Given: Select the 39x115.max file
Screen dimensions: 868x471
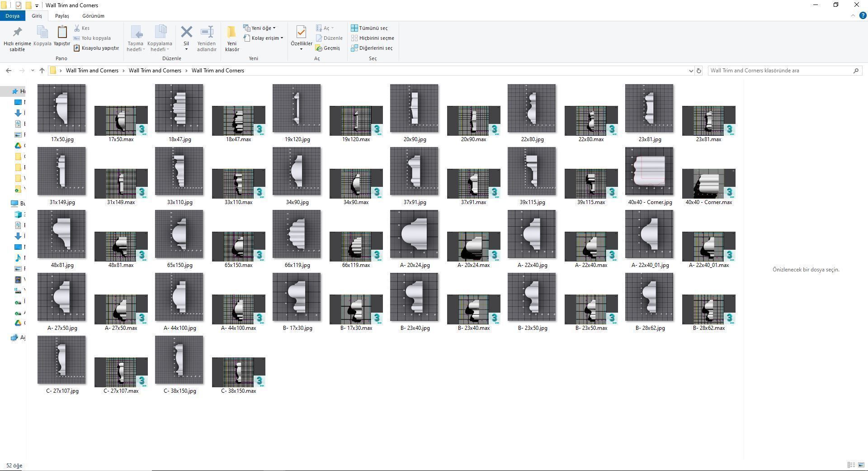Looking at the screenshot, I should click(591, 184).
